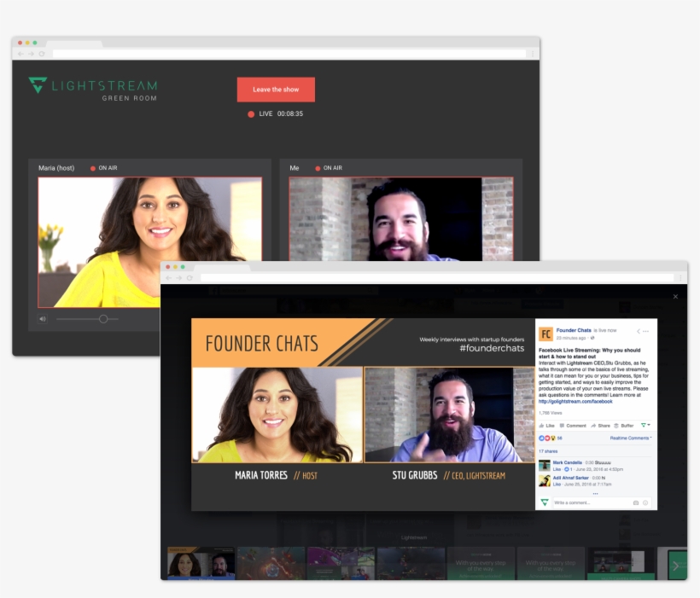Refresh the Facebook browser window
This screenshot has height=598, width=700.
point(190,277)
